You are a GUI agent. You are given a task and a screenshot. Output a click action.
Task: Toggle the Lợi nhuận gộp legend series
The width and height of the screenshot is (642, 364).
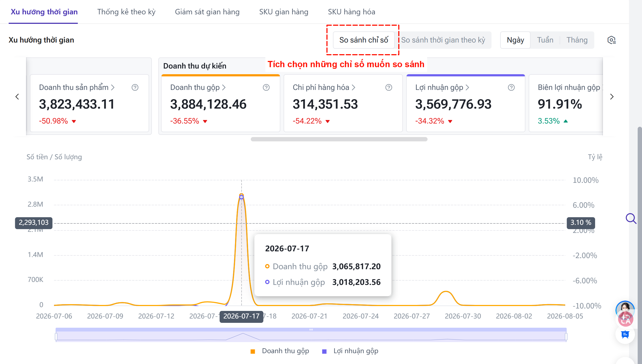coord(350,351)
